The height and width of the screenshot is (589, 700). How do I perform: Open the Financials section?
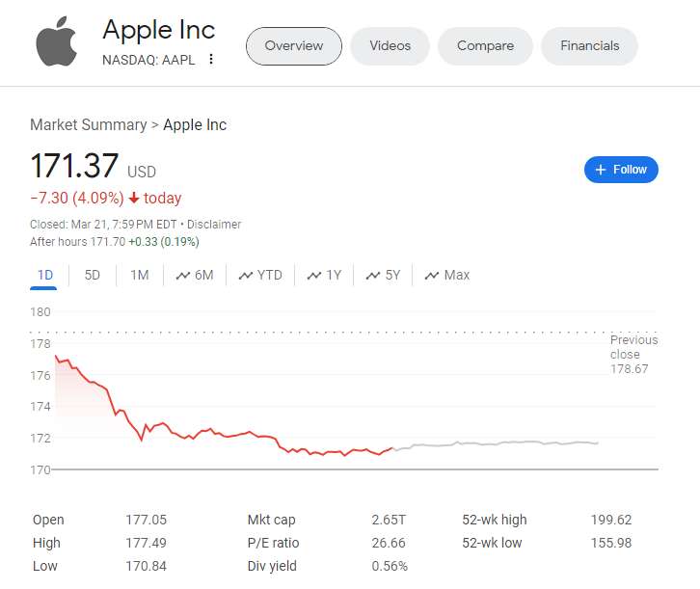[590, 45]
